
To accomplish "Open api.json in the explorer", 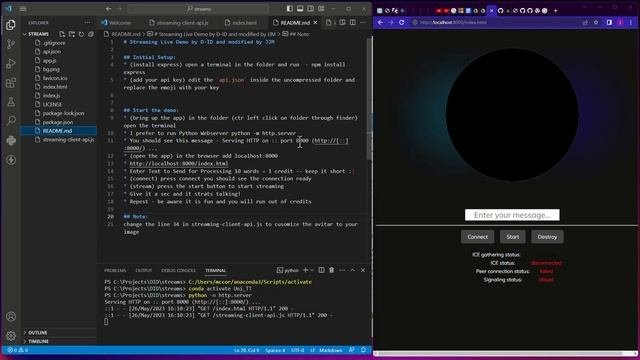I will coord(52,51).
